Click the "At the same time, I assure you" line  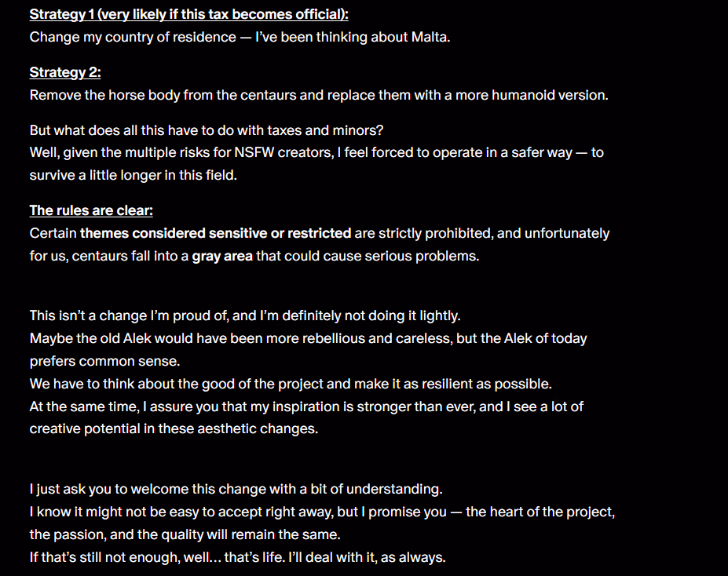pyautogui.click(x=306, y=406)
